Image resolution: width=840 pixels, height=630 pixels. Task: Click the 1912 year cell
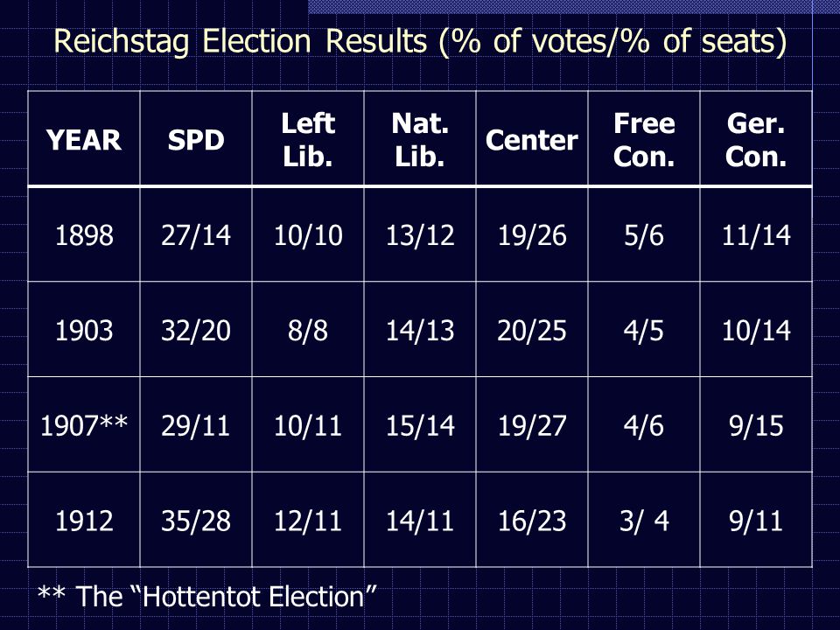(x=84, y=520)
